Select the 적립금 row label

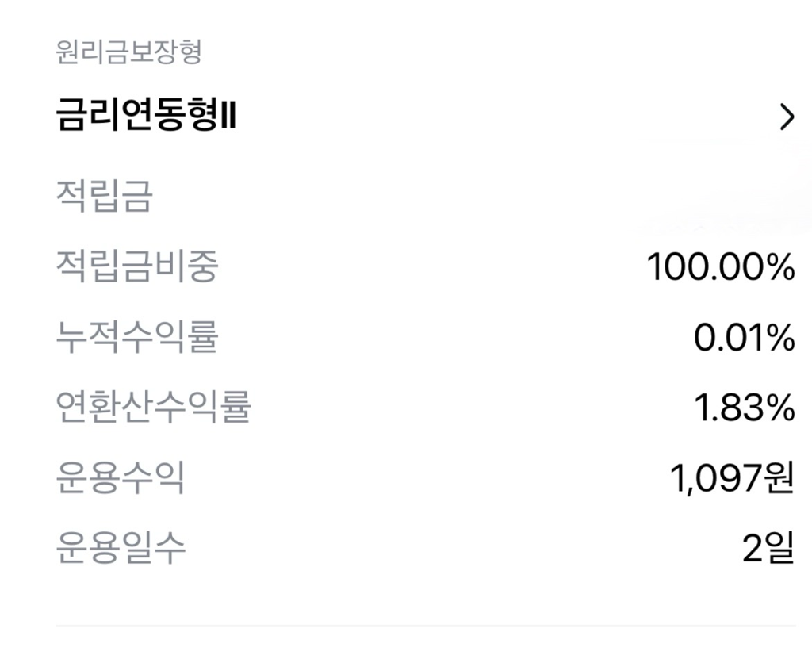(x=104, y=196)
